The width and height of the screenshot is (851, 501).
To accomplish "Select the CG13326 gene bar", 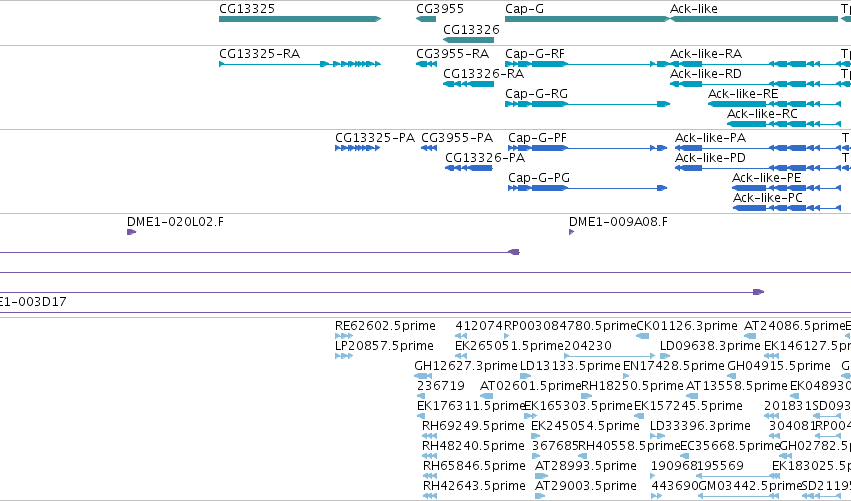I will (468, 40).
